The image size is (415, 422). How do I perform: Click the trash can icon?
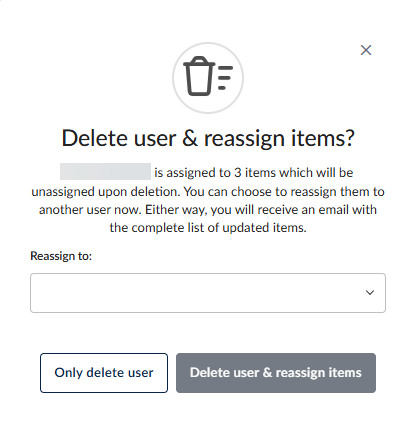(x=199, y=76)
